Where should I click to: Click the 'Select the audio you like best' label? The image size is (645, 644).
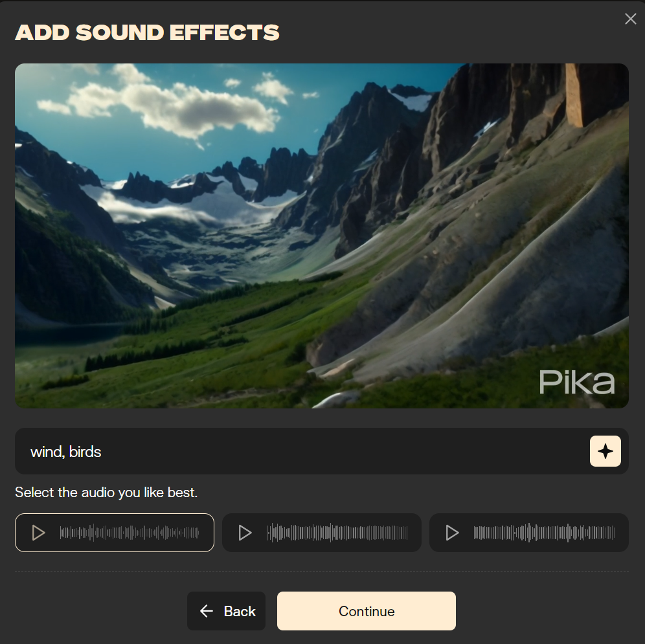106,493
